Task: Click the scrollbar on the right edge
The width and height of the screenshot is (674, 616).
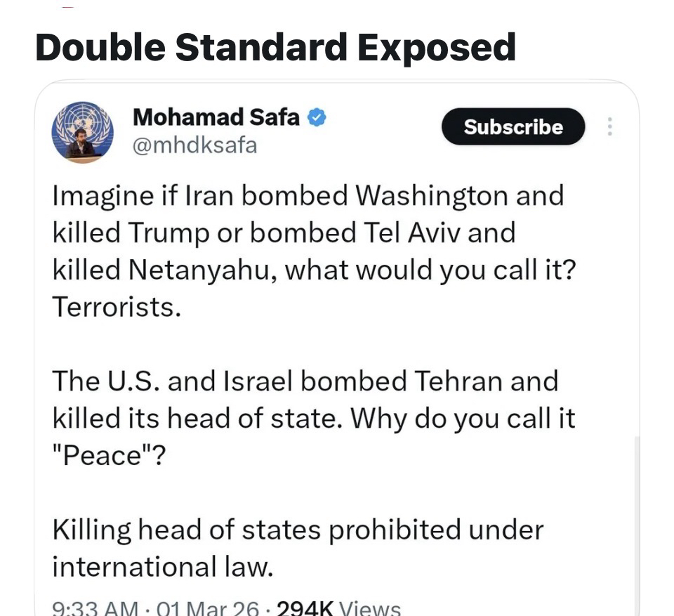Action: point(637,520)
